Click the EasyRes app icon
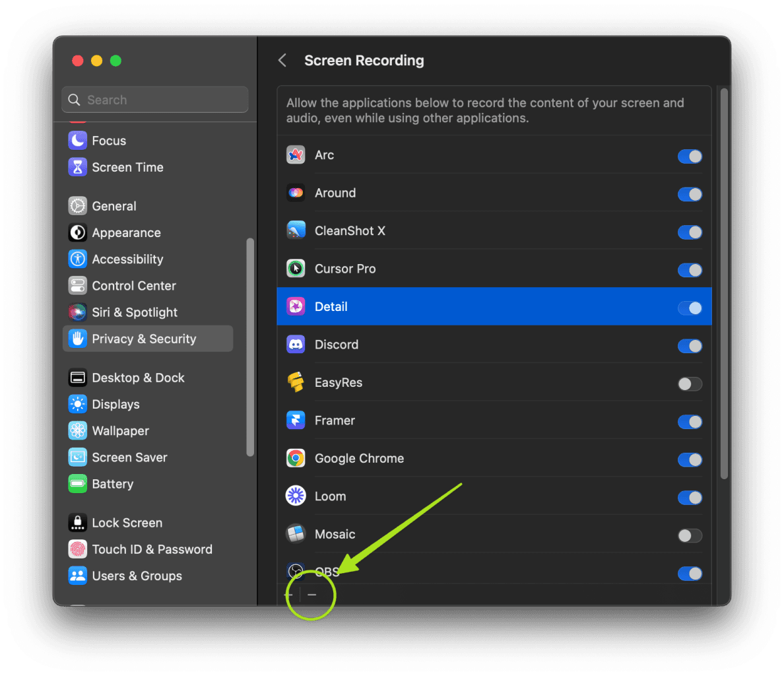 (x=296, y=382)
